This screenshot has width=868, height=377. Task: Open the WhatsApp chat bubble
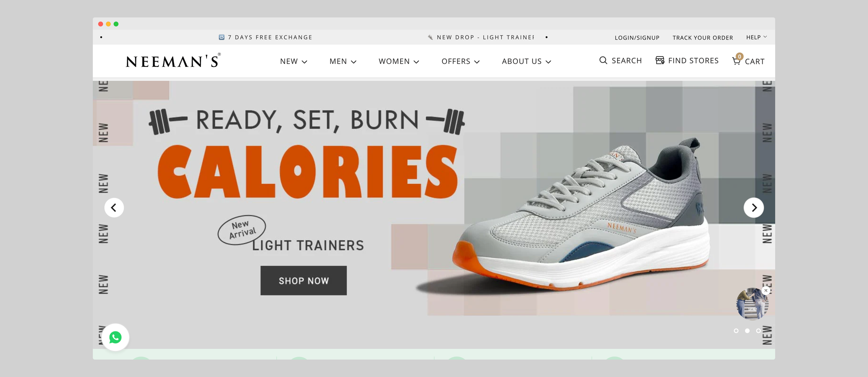coord(115,337)
